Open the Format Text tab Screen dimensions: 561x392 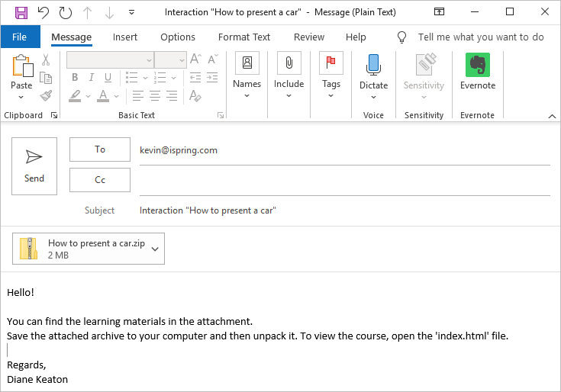point(244,37)
